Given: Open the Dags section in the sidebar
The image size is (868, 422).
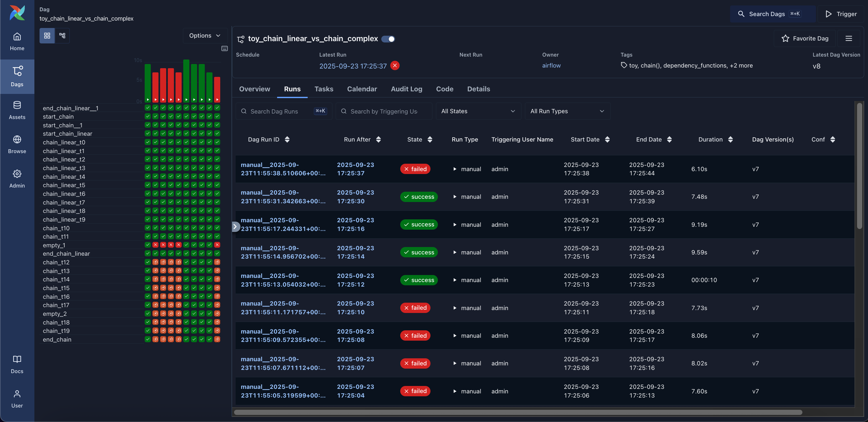Looking at the screenshot, I should (17, 77).
